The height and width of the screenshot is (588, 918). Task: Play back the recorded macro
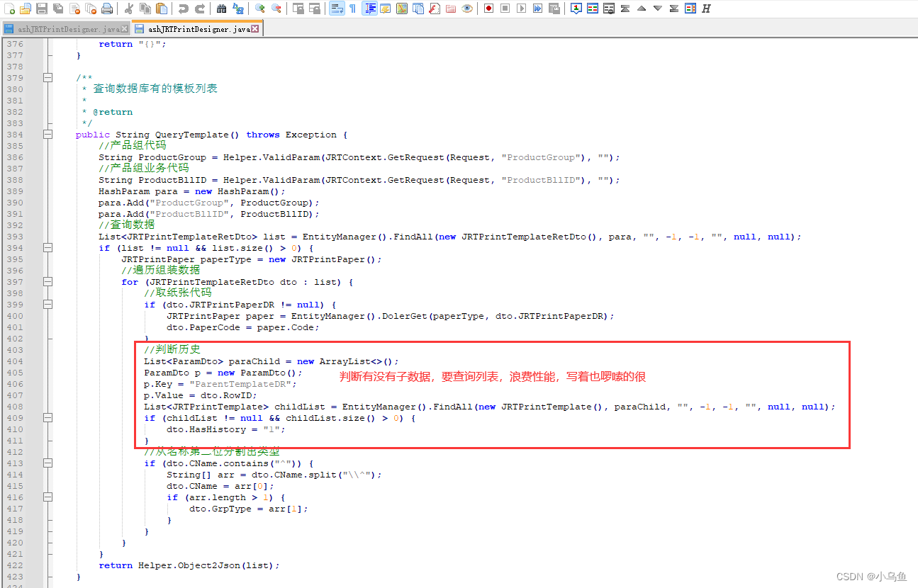[521, 9]
